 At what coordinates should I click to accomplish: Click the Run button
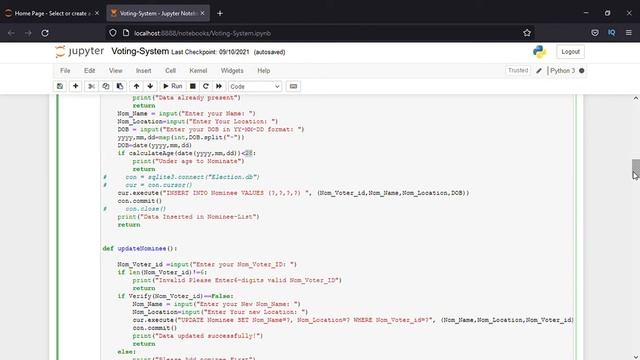click(173, 86)
